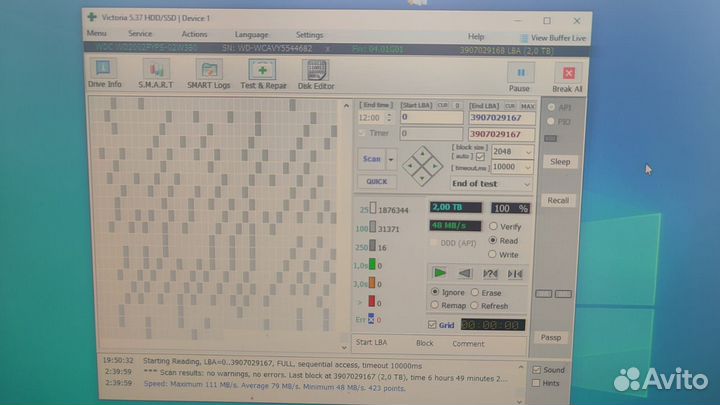
Task: Open the Disk Editor
Action: [x=316, y=75]
